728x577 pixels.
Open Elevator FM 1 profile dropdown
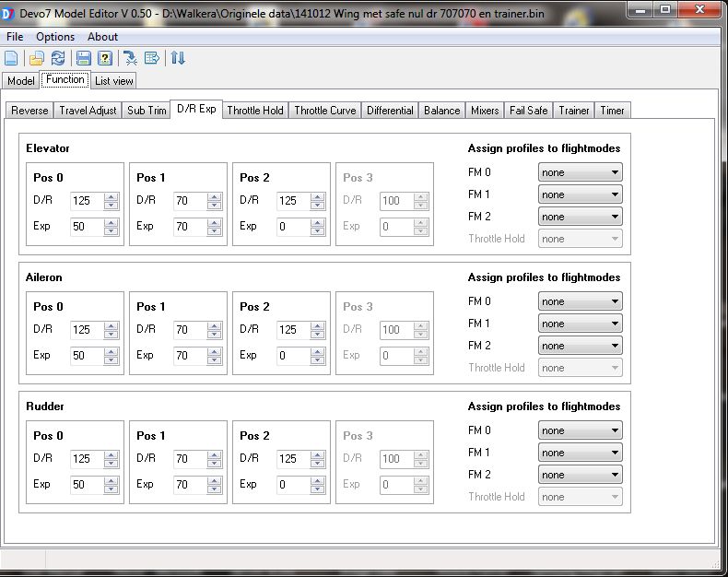(581, 194)
